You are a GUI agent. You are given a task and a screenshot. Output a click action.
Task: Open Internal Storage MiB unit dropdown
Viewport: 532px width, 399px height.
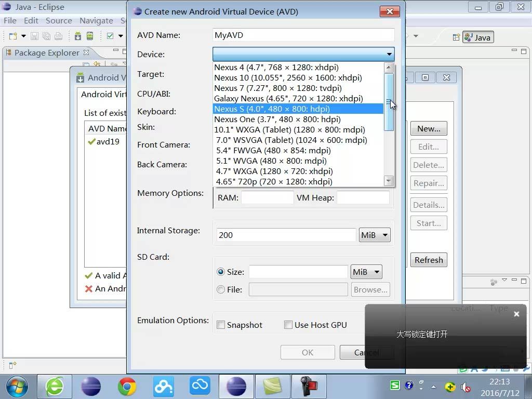coord(375,235)
